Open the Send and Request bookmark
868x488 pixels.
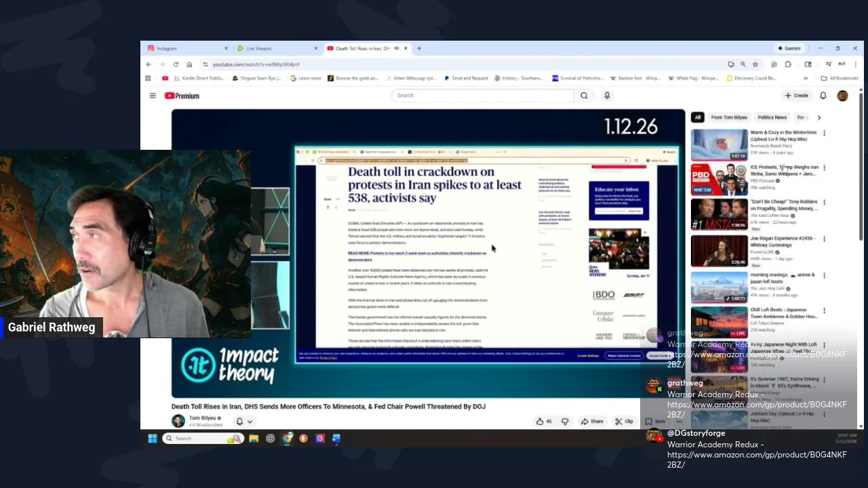[x=467, y=79]
